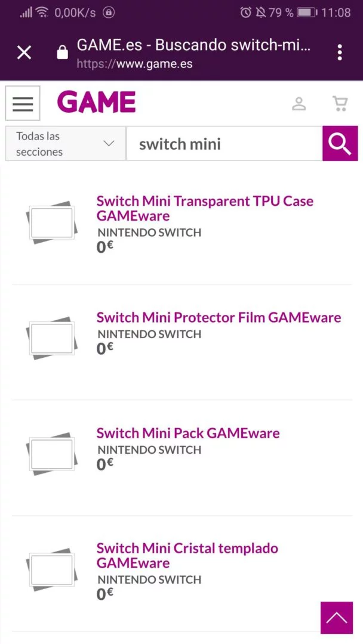This screenshot has width=363, height=644.
Task: Open Switch Mini Pack GAMEware link
Action: click(188, 433)
